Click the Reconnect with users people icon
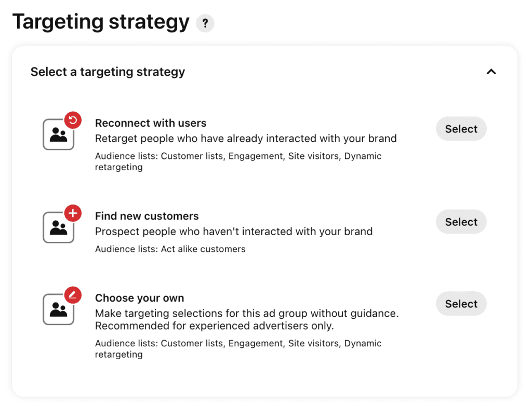532x407 pixels. tap(58, 135)
